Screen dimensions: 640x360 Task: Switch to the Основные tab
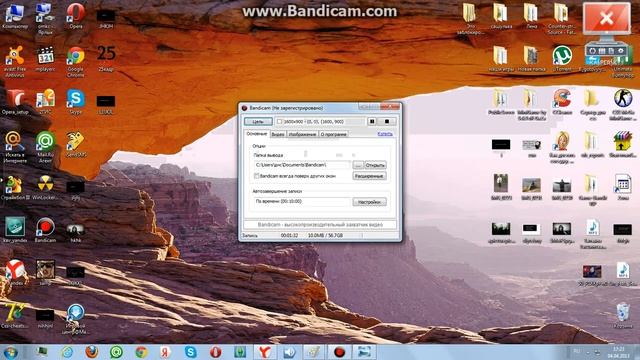[x=257, y=134]
